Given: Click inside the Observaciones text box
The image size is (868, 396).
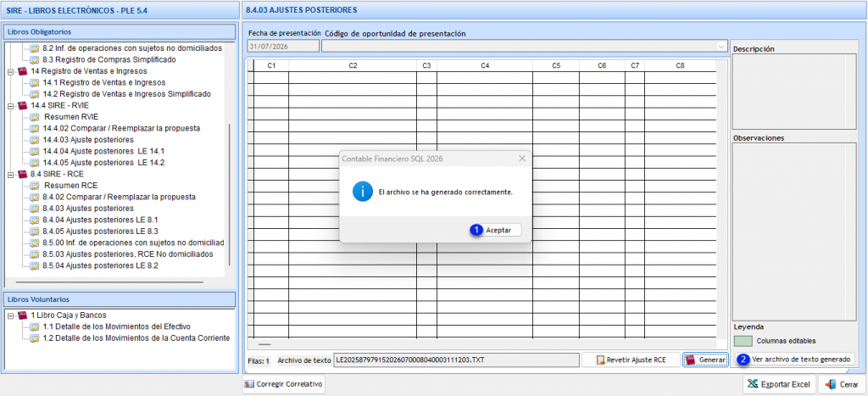Looking at the screenshot, I should (x=793, y=231).
